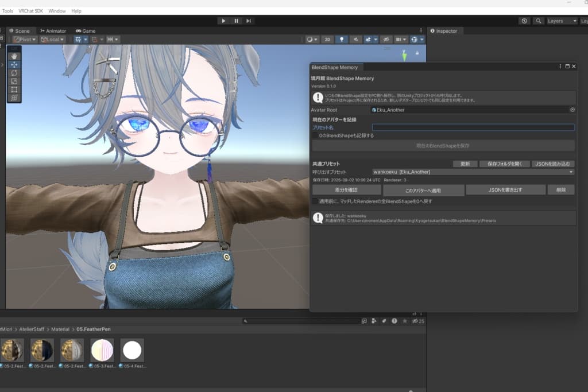The height and width of the screenshot is (392, 588).
Task: Enable 0のBlendShapeも記録する checkbox
Action: pos(315,135)
